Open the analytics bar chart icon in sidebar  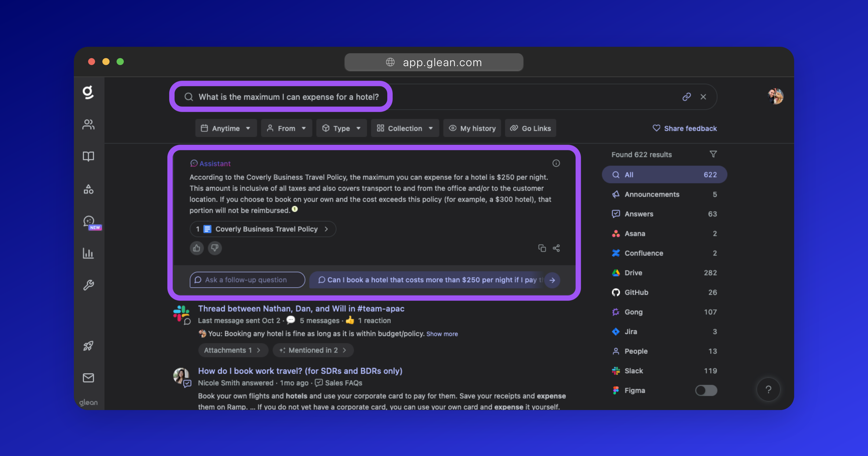coord(88,253)
